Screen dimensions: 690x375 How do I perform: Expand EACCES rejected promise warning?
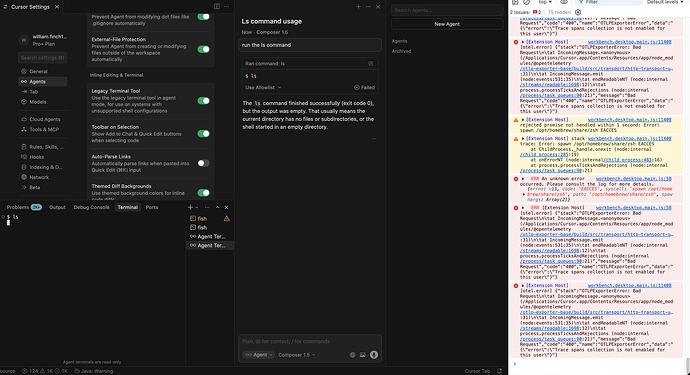click(523, 120)
